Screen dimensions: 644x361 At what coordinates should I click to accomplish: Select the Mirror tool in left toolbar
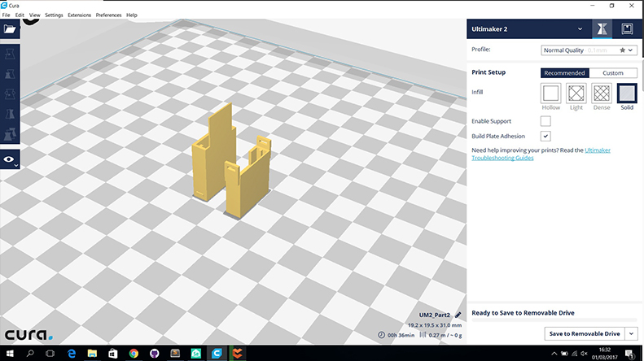click(x=10, y=114)
